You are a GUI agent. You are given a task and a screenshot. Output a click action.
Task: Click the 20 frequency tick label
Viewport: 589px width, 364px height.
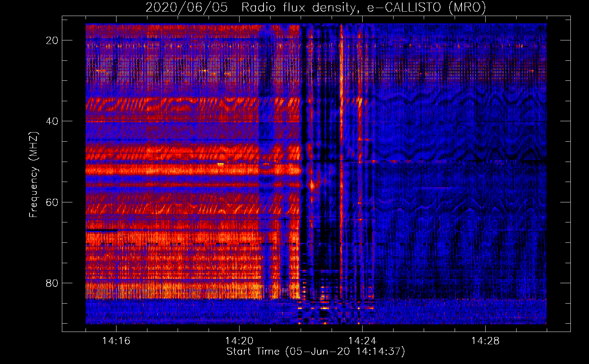pos(52,40)
